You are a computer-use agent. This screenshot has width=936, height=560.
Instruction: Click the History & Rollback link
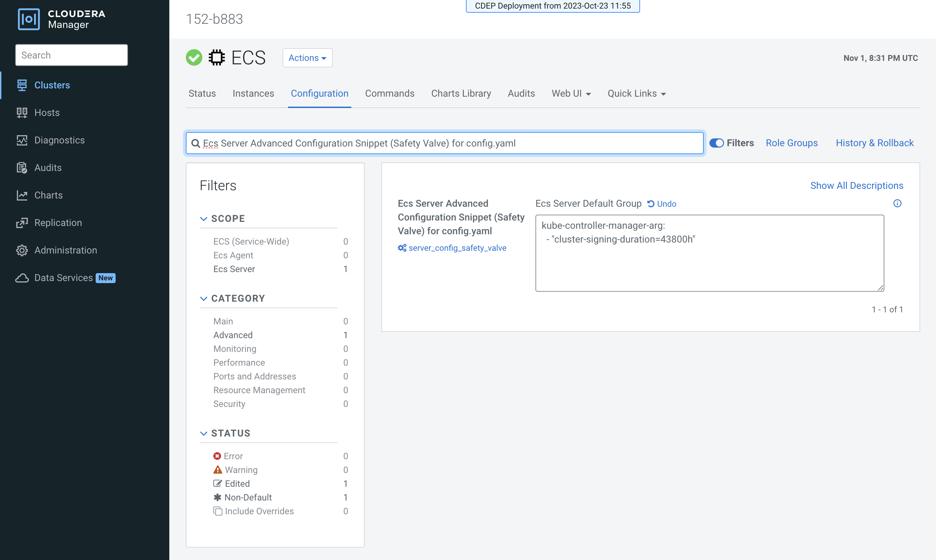(x=874, y=143)
